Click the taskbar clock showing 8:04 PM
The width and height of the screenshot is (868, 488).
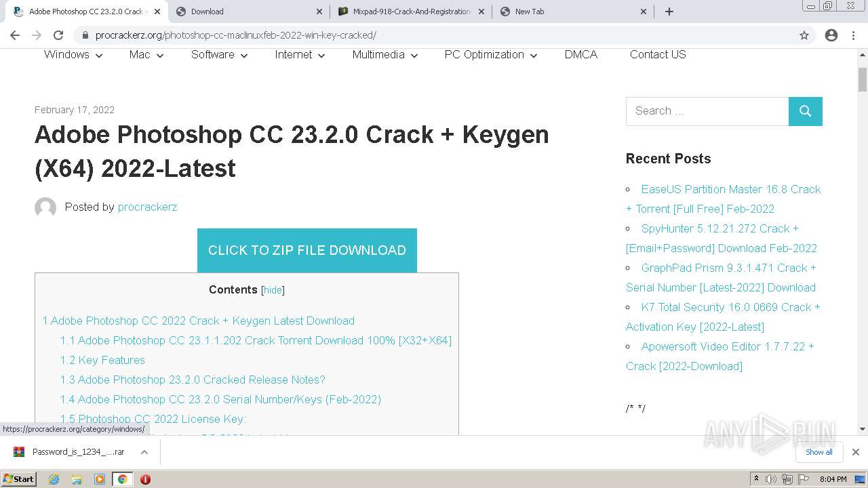point(833,479)
